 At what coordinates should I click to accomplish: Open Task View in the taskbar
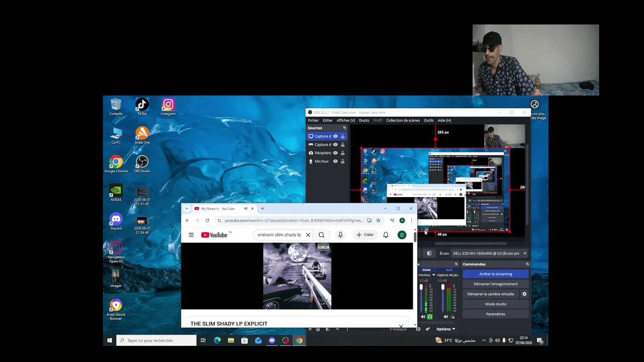pos(203,340)
